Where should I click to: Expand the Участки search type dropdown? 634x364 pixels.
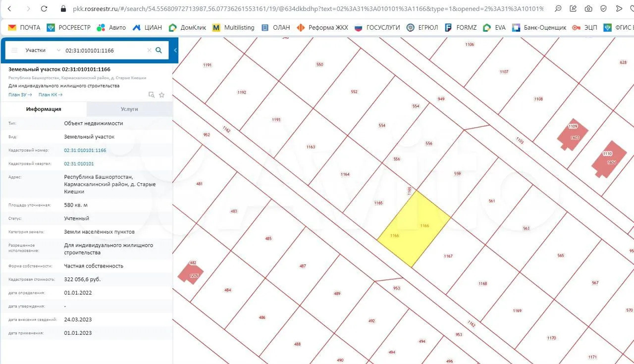coord(43,50)
